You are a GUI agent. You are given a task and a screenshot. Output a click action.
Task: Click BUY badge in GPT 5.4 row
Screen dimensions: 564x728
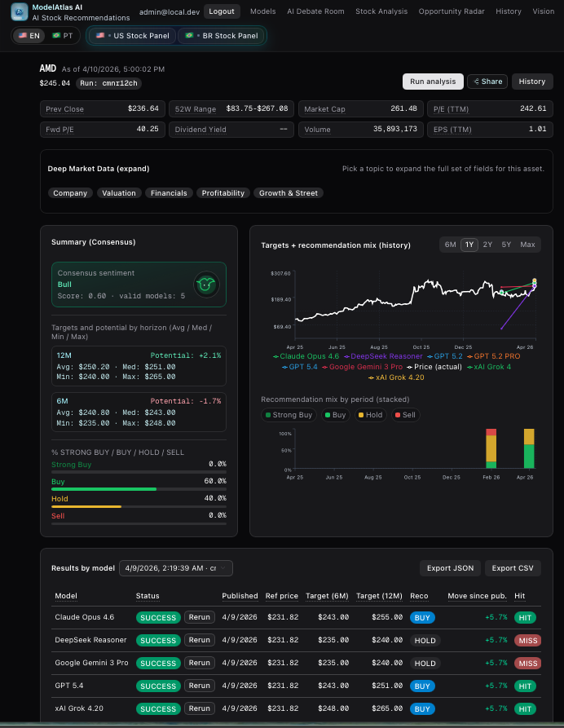tap(422, 686)
